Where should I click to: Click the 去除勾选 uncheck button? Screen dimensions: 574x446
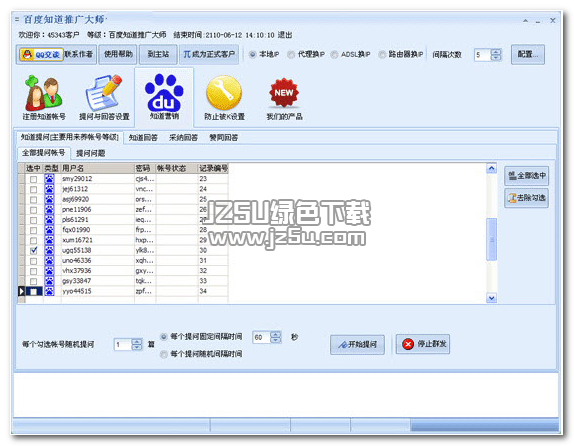point(526,198)
